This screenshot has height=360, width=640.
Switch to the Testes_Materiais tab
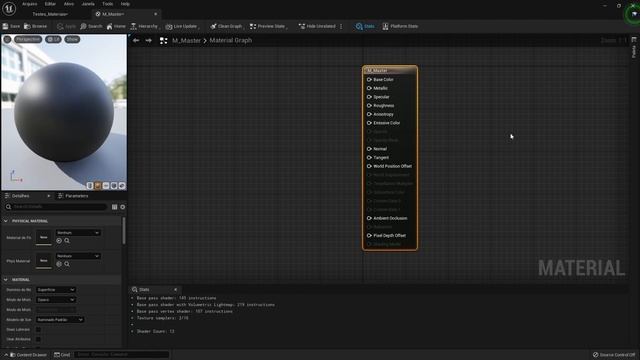tap(50, 14)
